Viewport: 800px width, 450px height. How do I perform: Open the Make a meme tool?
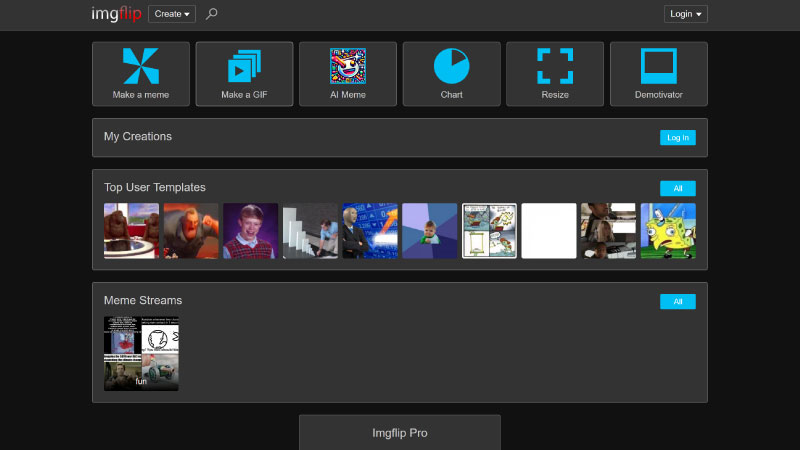pos(141,73)
